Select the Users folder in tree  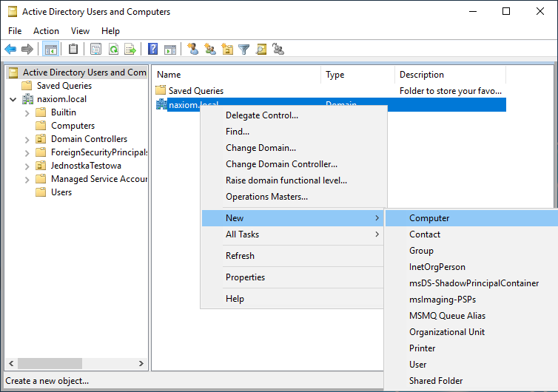tap(61, 192)
